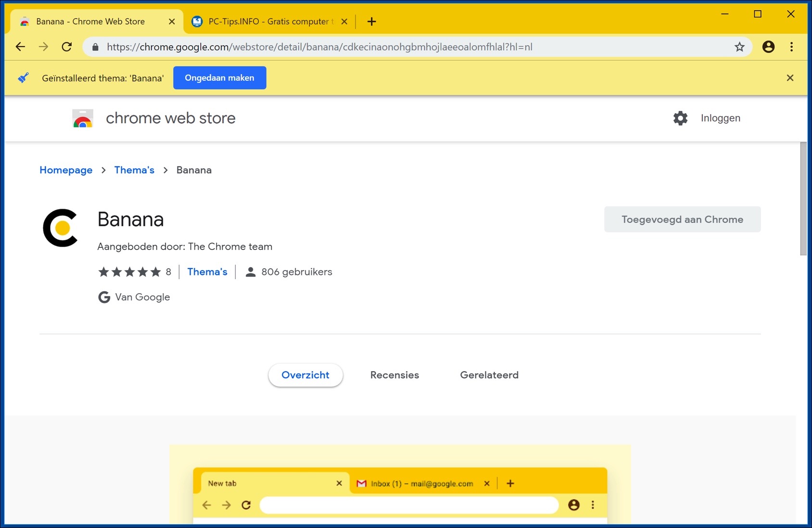Click the users person icon

(250, 272)
